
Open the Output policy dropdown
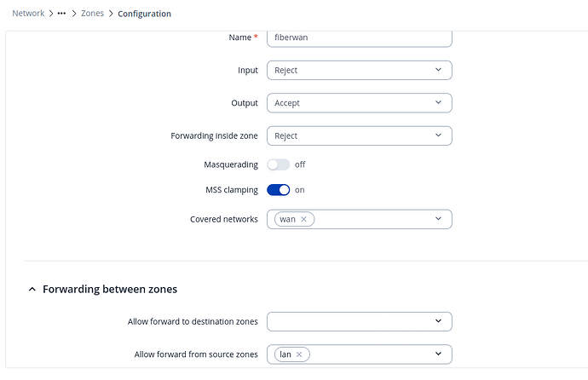point(359,103)
